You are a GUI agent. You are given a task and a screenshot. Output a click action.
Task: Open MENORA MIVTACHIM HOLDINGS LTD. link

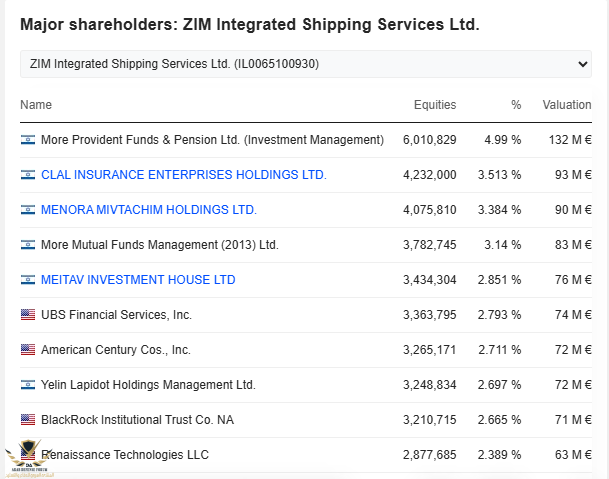149,210
